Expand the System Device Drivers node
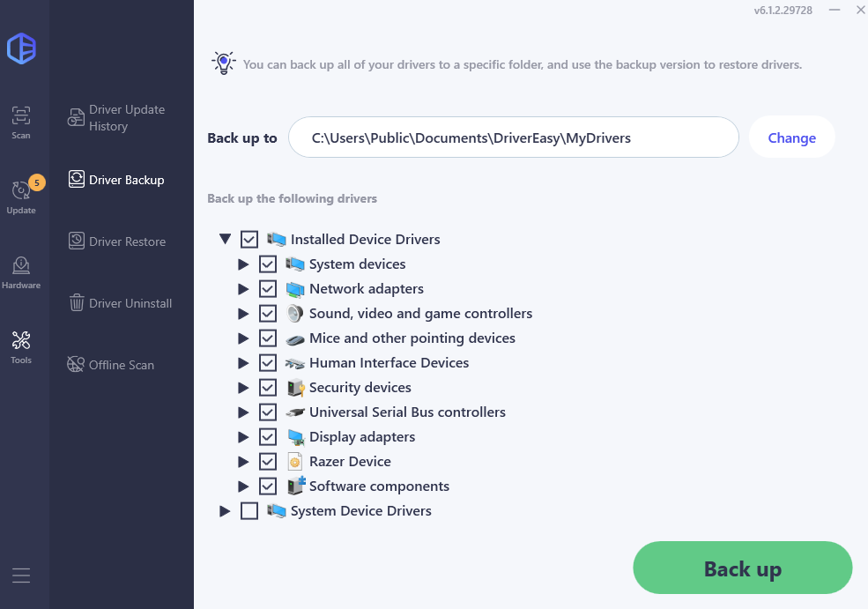Viewport: 868px width, 609px height. coord(224,511)
